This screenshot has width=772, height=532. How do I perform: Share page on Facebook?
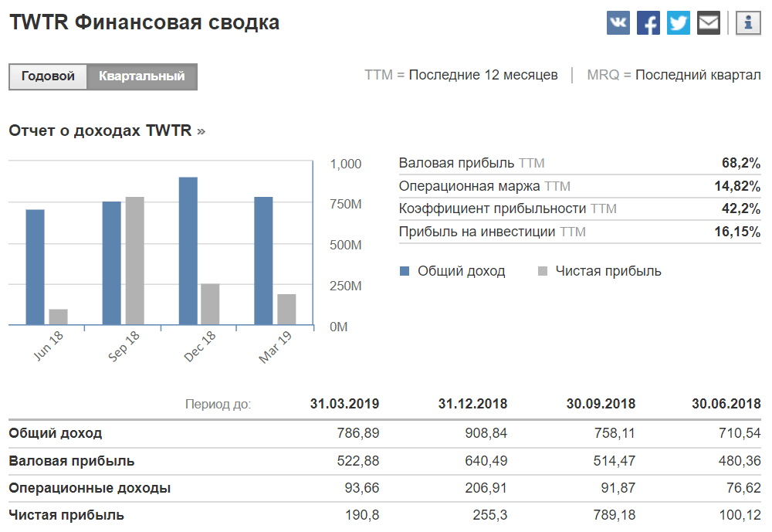click(648, 22)
